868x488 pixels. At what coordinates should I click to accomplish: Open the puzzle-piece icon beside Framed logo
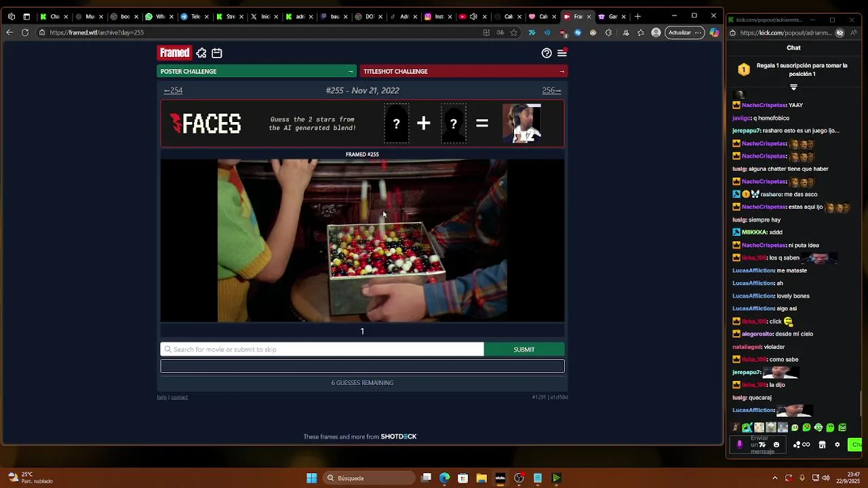(201, 53)
